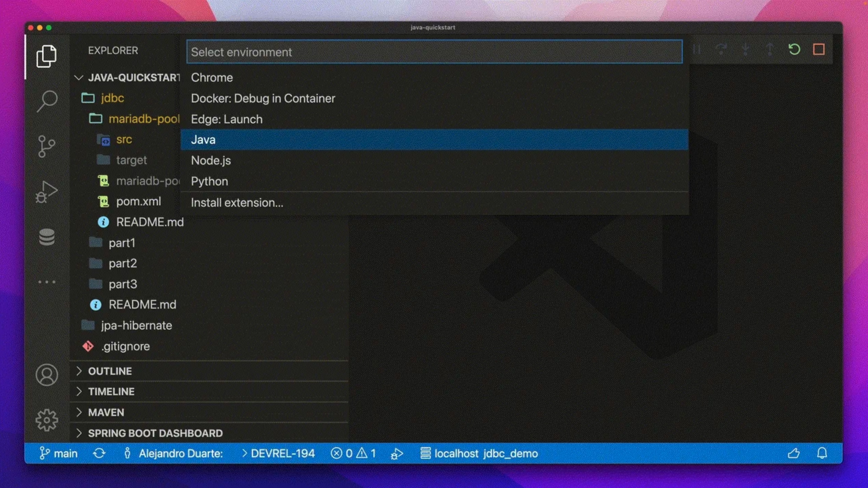Restart the debug session
The height and width of the screenshot is (488, 868).
click(794, 50)
